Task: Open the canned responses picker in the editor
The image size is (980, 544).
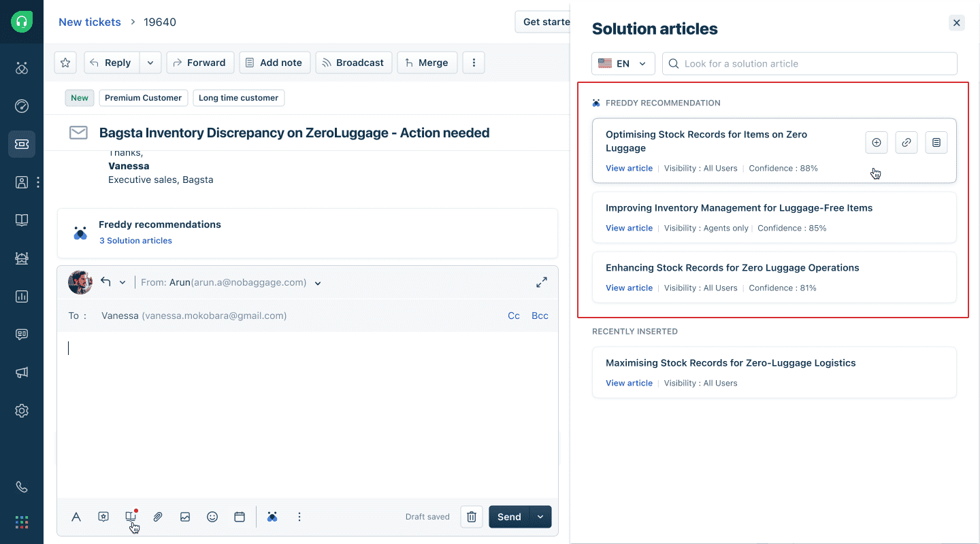Action: 103,517
